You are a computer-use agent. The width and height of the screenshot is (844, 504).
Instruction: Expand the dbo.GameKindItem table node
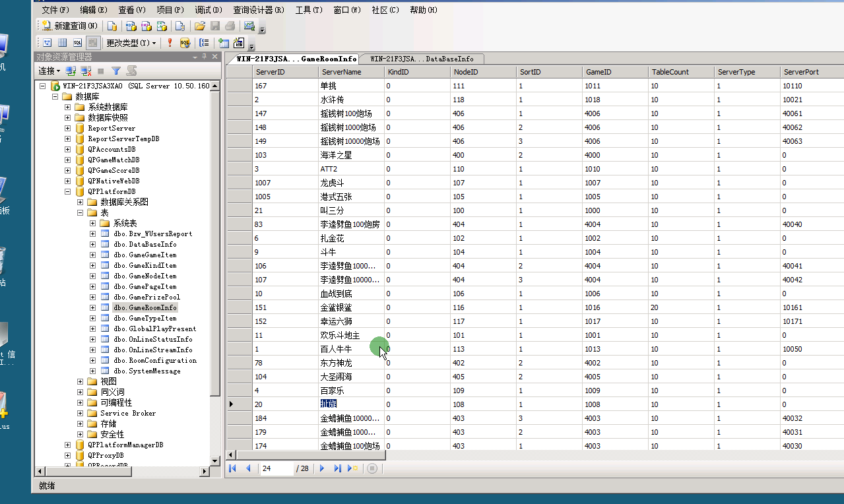point(93,265)
